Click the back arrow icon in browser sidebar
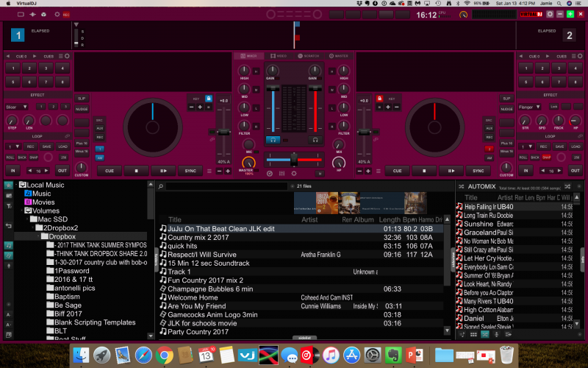588x368 pixels. click(8, 226)
